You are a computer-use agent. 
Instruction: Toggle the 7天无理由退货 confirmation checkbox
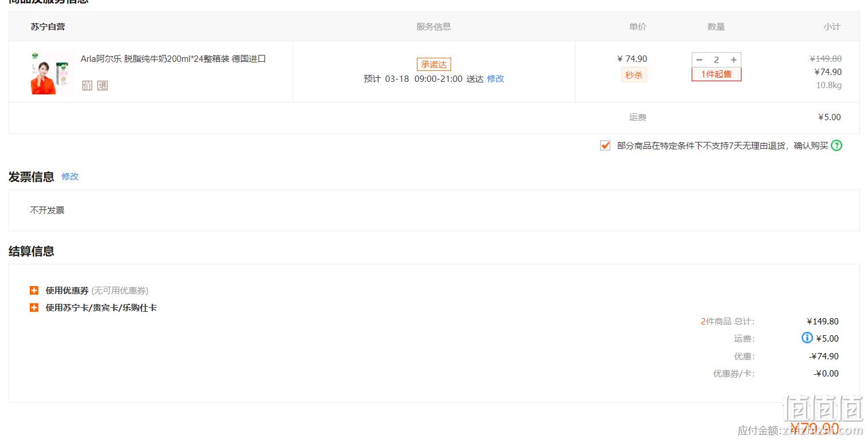tap(605, 145)
